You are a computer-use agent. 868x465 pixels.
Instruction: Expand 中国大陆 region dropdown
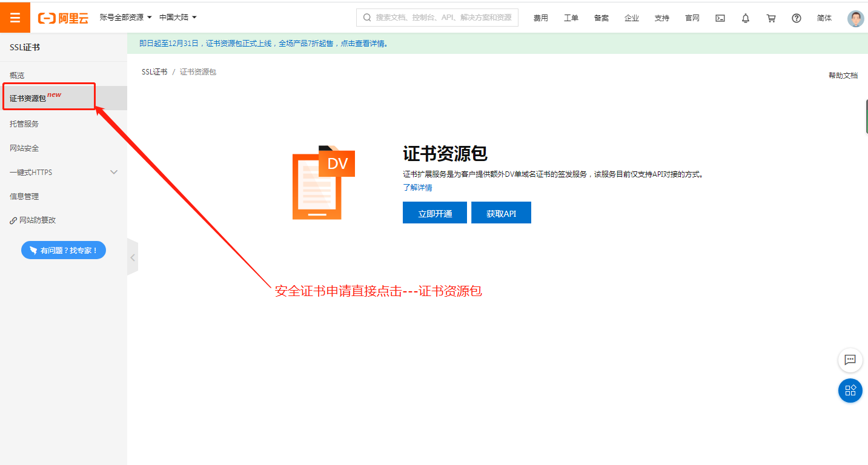pyautogui.click(x=178, y=18)
